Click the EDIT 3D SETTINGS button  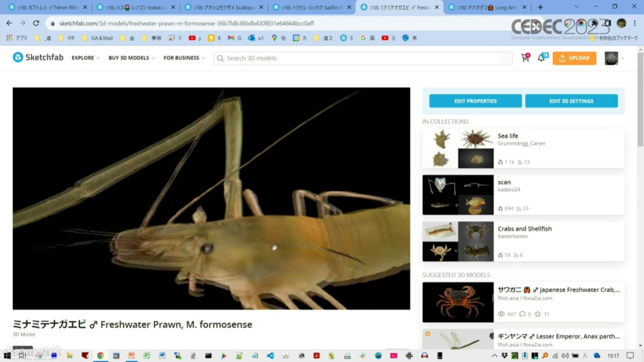point(571,101)
